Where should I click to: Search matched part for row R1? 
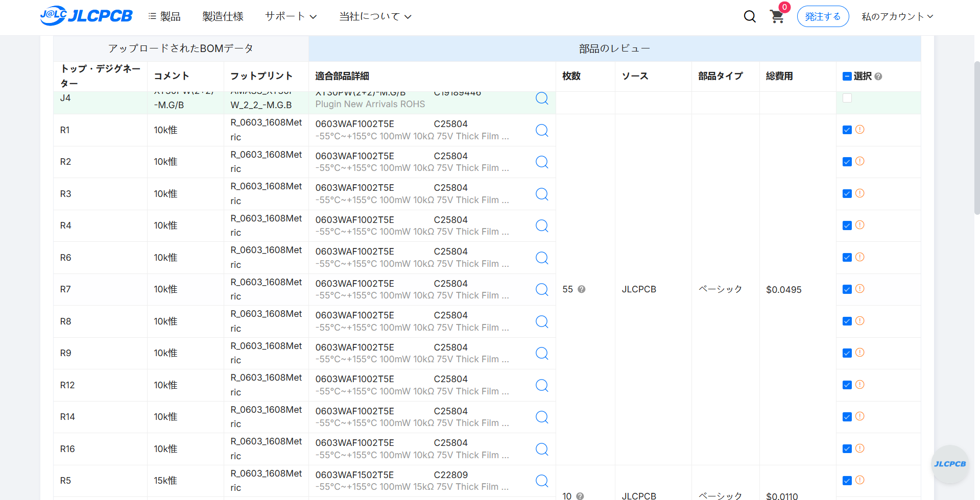pos(542,130)
